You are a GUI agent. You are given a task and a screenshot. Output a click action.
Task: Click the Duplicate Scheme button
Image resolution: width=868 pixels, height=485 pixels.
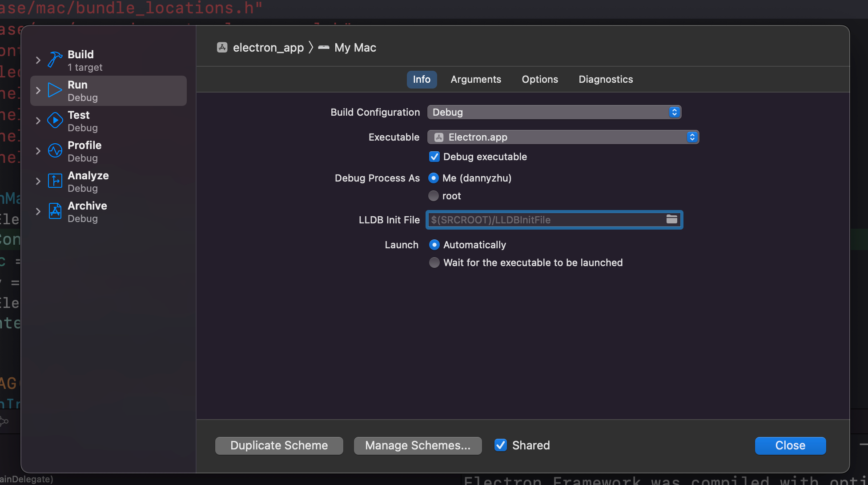(279, 445)
